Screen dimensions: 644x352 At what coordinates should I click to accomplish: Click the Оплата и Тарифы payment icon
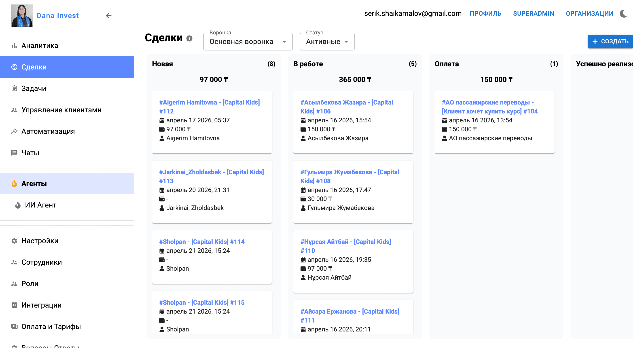14,327
